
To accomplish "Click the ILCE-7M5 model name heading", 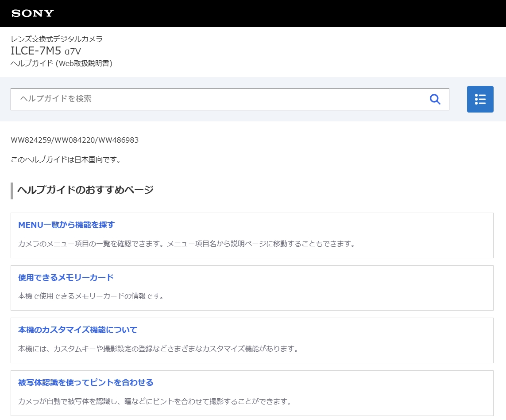I will coord(36,51).
